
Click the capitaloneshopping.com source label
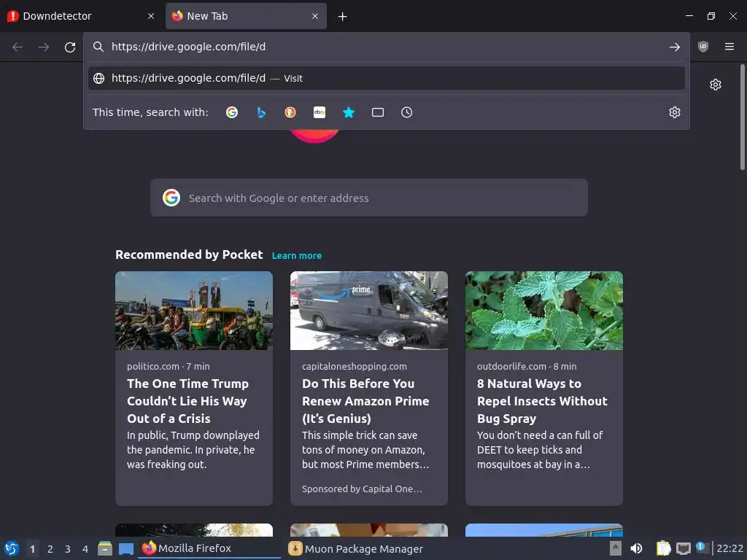[x=355, y=367]
